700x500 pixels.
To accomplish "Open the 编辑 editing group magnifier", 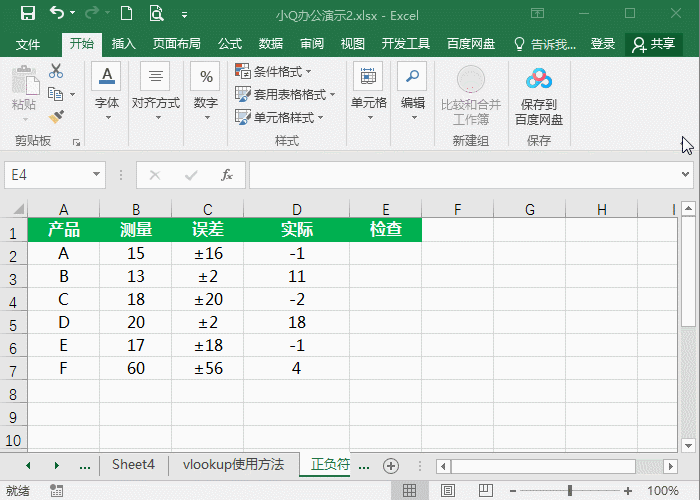I will click(412, 76).
